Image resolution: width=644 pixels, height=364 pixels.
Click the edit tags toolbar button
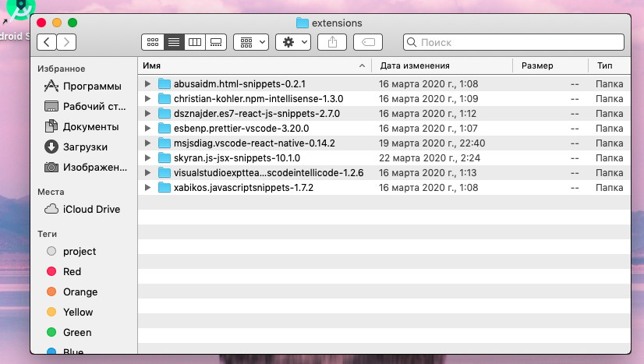coord(368,42)
